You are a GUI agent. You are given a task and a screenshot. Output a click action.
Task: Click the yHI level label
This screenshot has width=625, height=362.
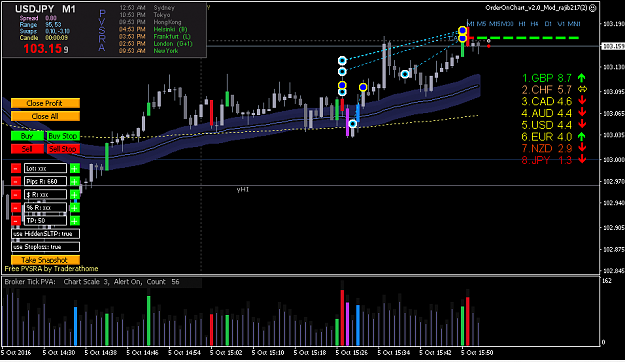(243, 190)
